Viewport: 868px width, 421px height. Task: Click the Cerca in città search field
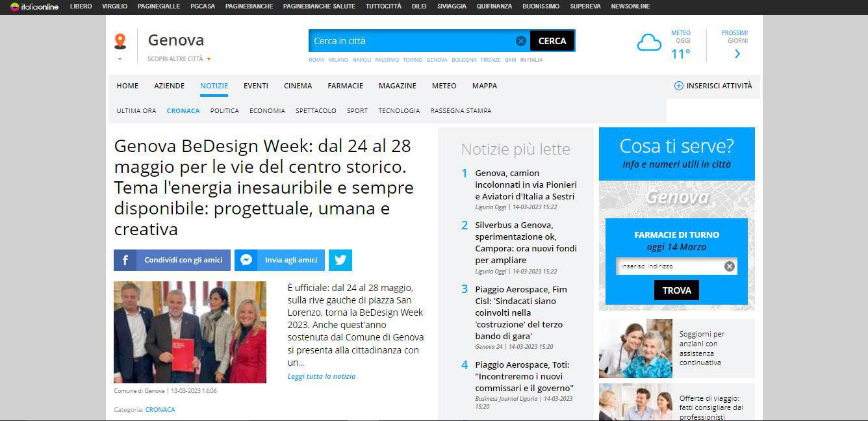point(412,41)
